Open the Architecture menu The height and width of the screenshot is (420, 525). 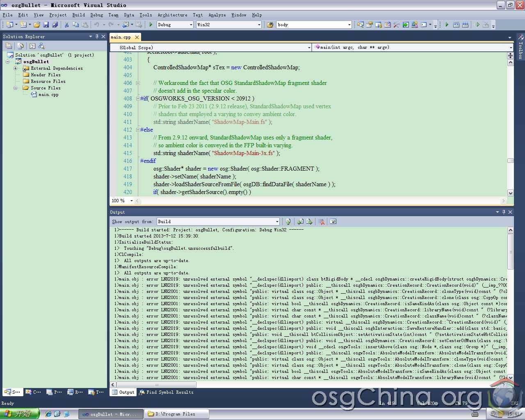[172, 15]
